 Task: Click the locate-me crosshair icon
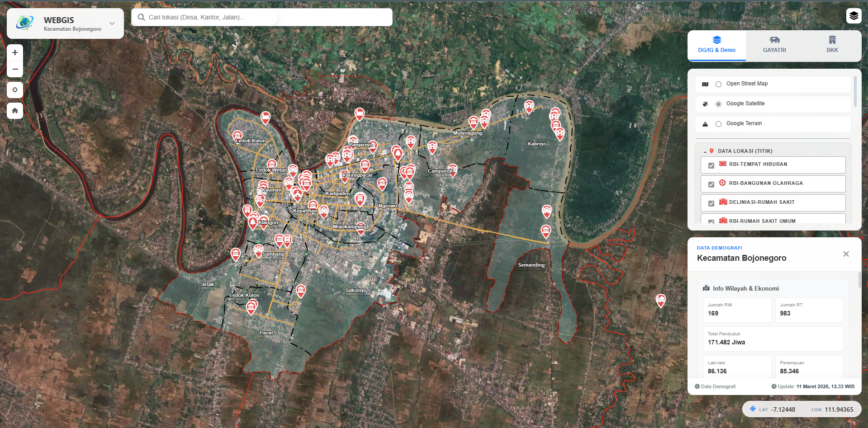click(x=15, y=89)
